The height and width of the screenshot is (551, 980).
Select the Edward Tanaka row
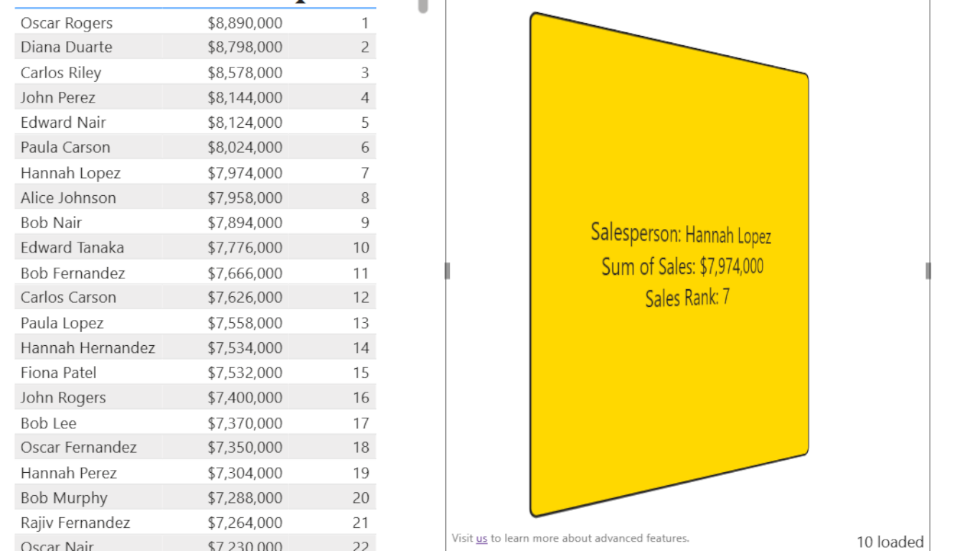pyautogui.click(x=195, y=248)
